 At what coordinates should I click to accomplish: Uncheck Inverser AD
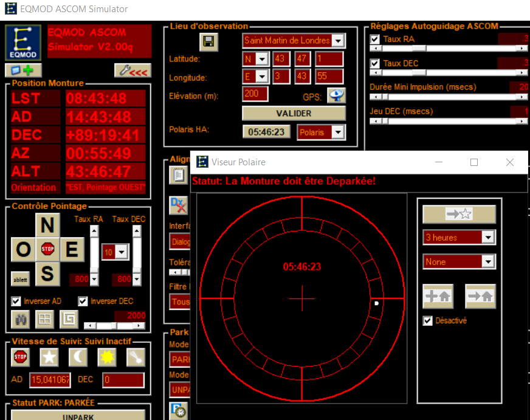[x=16, y=301]
